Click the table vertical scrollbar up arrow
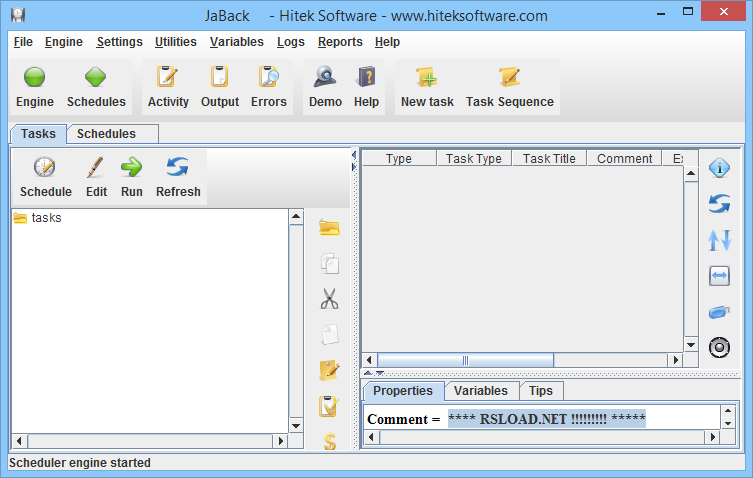This screenshot has width=753, height=478. pyautogui.click(x=691, y=173)
